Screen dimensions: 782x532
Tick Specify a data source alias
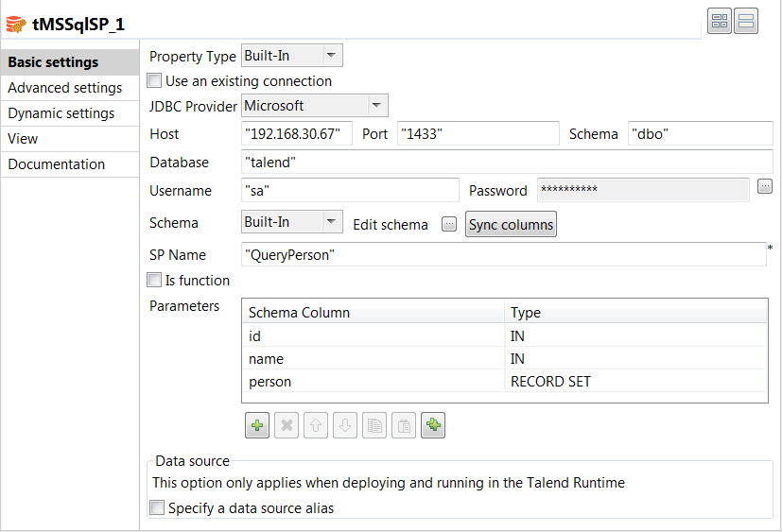(158, 507)
